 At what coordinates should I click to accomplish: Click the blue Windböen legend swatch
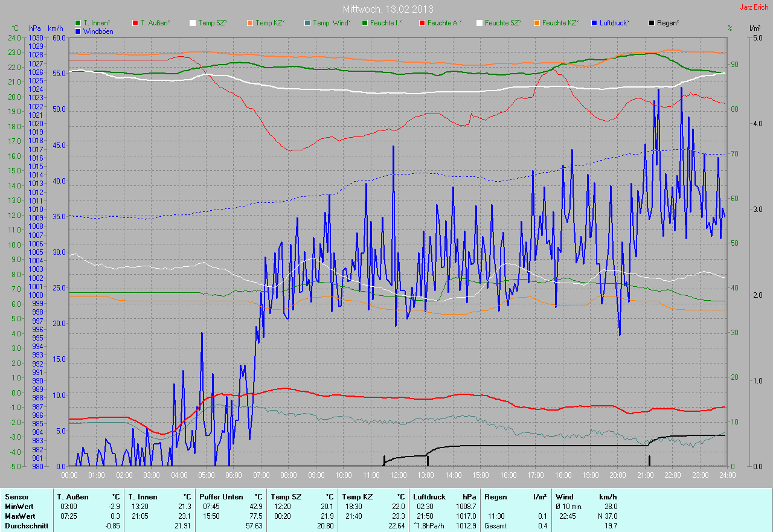[78, 31]
